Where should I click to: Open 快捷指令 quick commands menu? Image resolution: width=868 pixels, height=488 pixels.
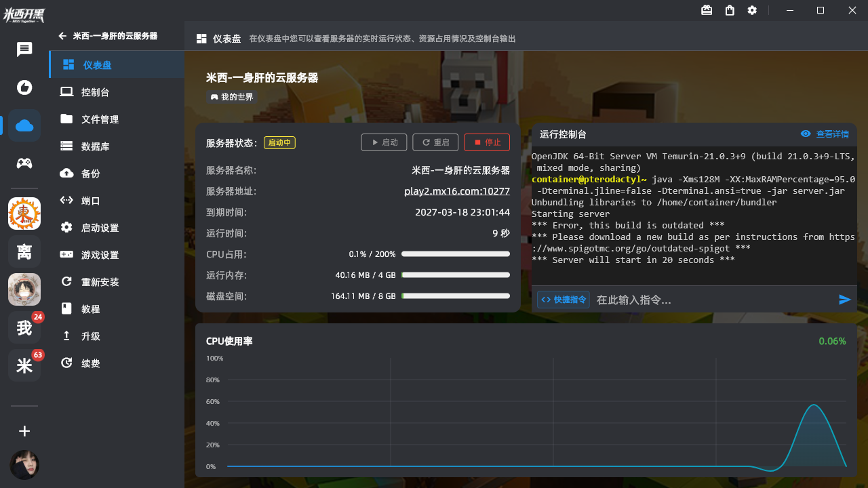coord(564,300)
